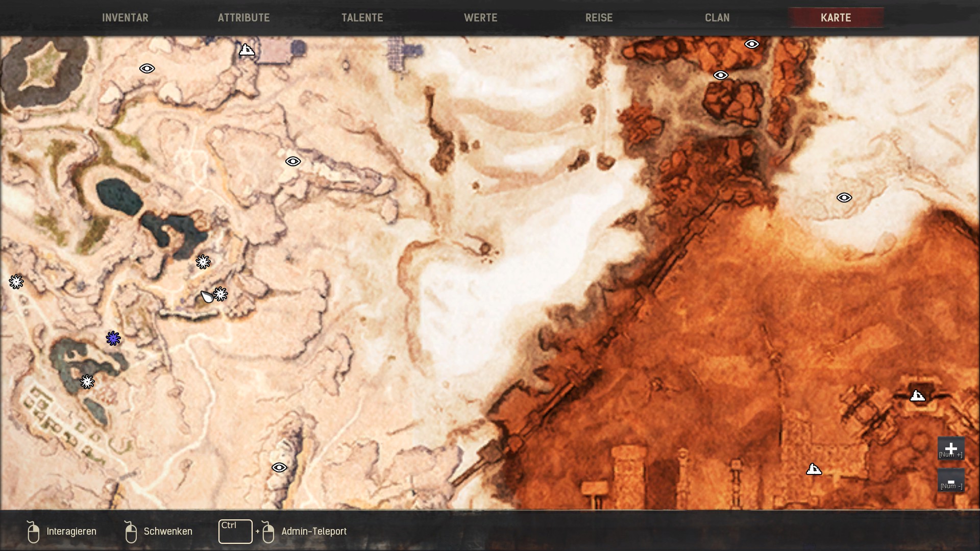Zoom in with the plus button

click(x=950, y=448)
